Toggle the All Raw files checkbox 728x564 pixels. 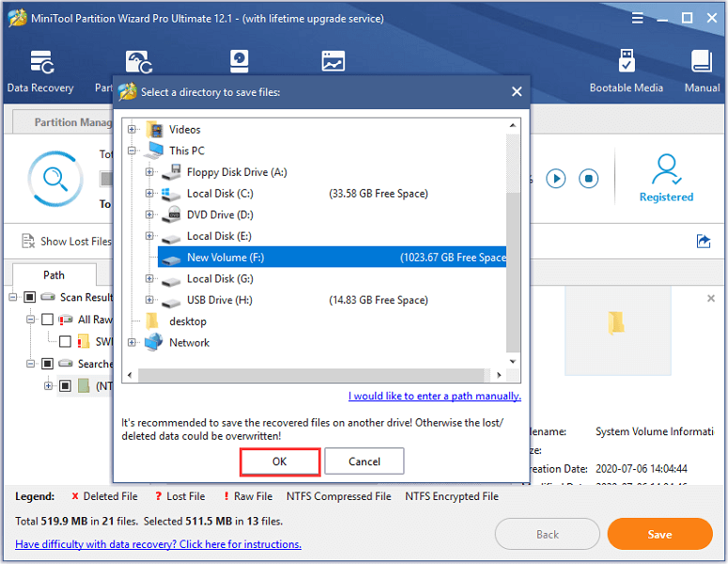(x=47, y=320)
